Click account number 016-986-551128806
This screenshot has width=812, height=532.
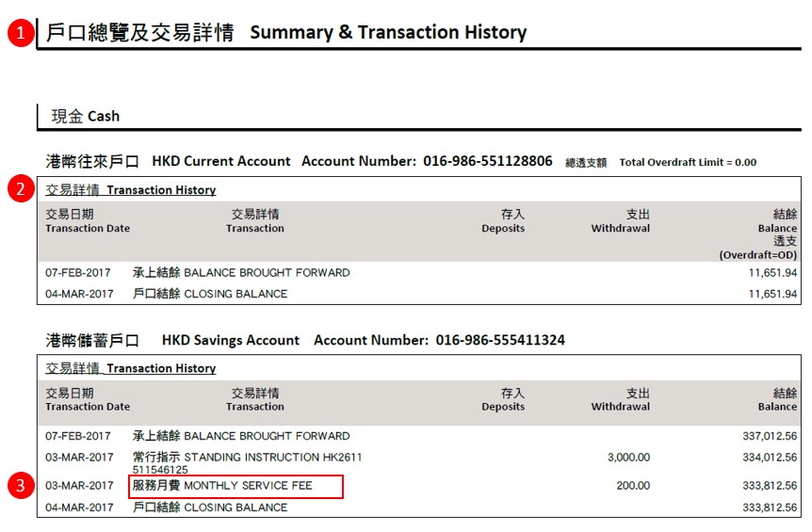click(x=487, y=161)
